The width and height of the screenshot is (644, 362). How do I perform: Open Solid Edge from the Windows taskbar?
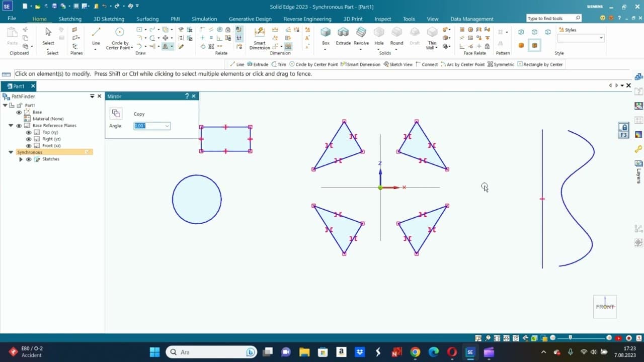tap(470, 352)
